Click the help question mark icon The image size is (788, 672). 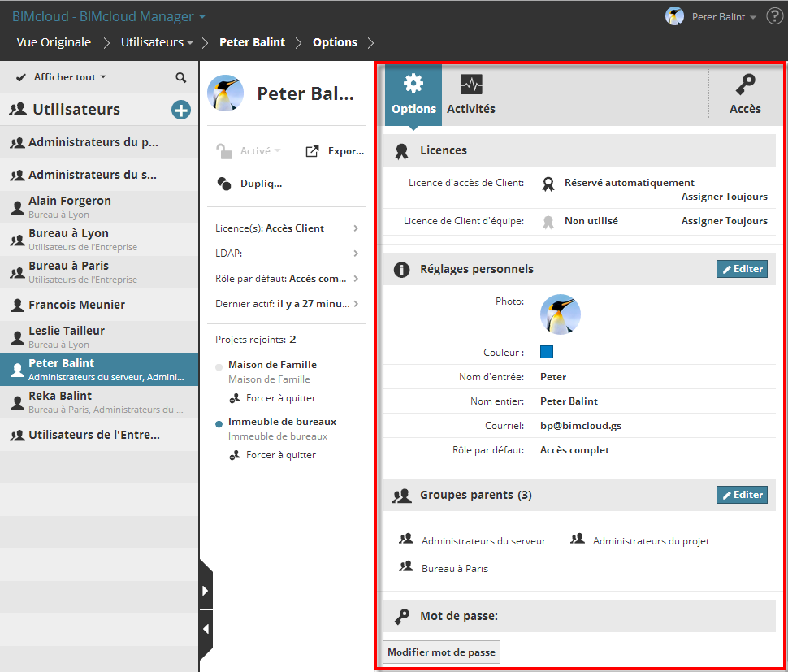point(774,16)
